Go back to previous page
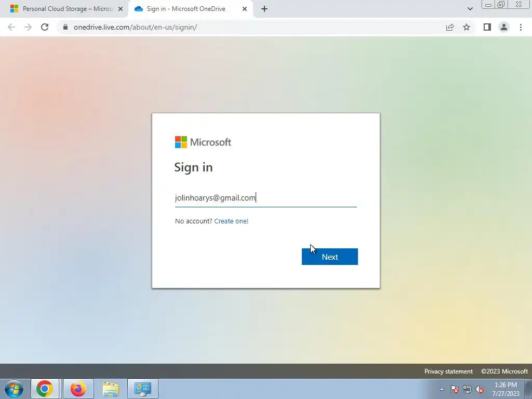532x399 pixels. click(x=11, y=27)
